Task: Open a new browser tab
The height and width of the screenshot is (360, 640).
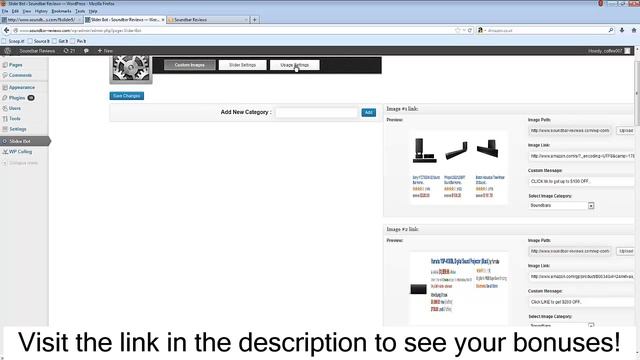Action: [255, 20]
